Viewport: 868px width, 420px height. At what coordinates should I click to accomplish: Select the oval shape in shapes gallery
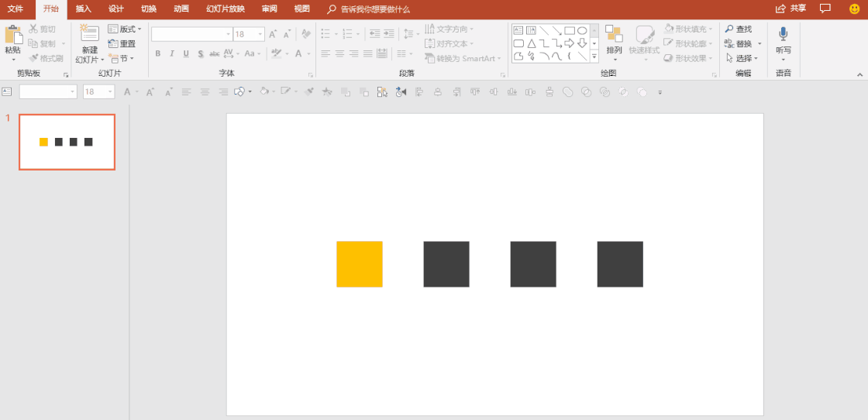click(582, 30)
